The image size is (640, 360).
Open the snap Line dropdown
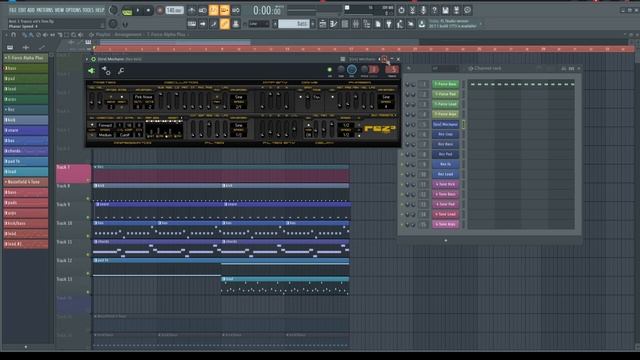point(259,24)
